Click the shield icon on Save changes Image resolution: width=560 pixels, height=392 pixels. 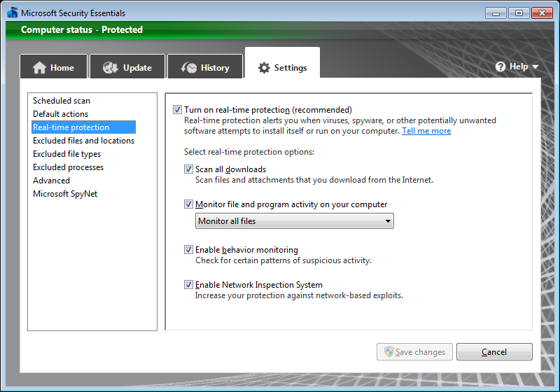388,352
